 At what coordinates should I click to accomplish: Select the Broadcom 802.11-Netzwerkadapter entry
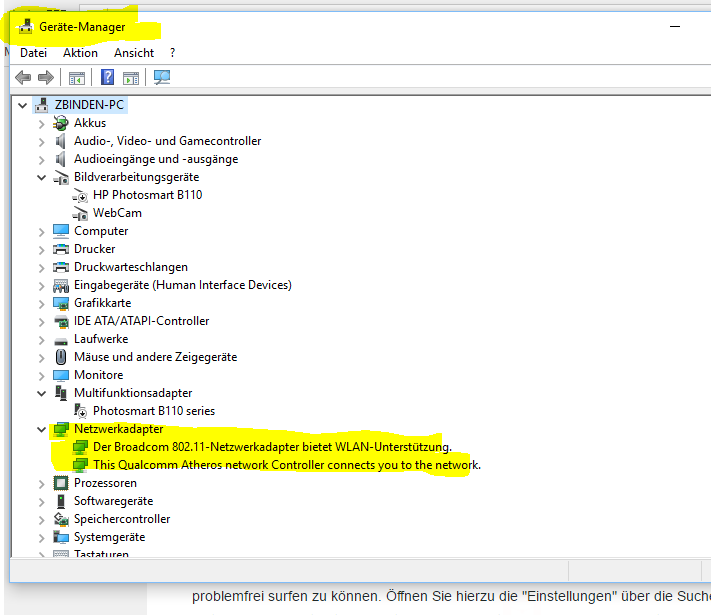(272, 447)
